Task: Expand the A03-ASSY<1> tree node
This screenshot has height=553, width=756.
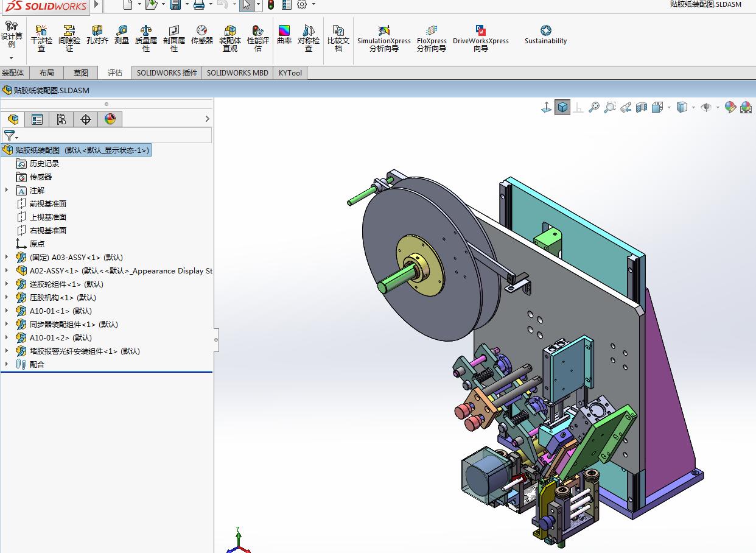Action: pos(7,257)
